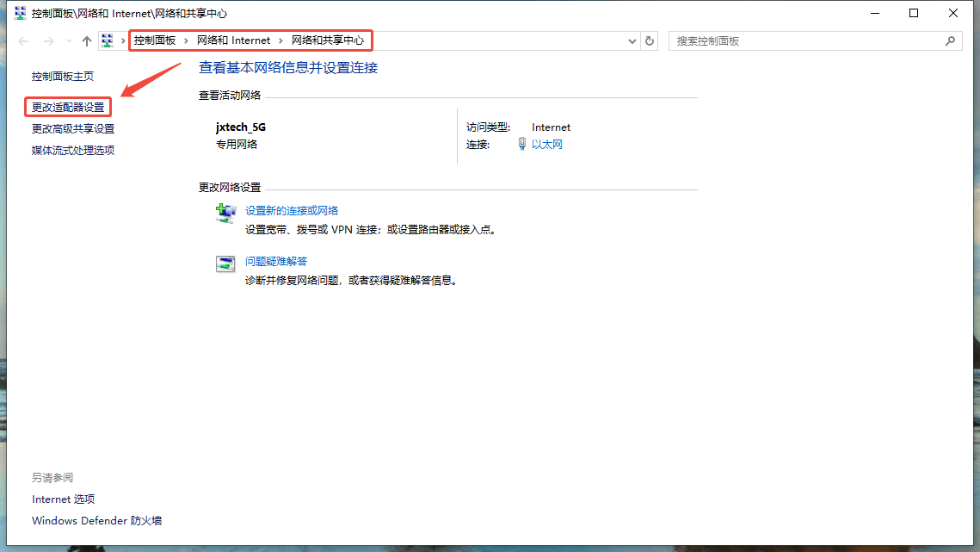The image size is (980, 552).
Task: Select the 网络和 Internet breadcrumb segment
Action: tap(233, 40)
